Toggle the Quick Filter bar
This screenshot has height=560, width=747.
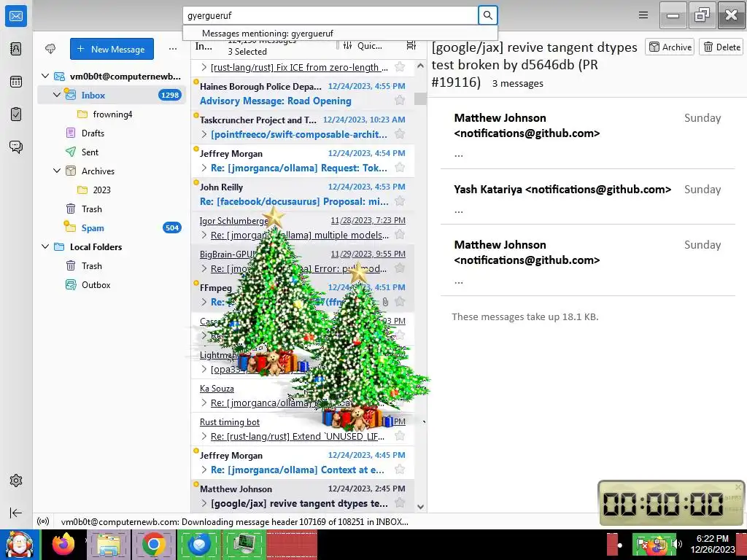363,46
